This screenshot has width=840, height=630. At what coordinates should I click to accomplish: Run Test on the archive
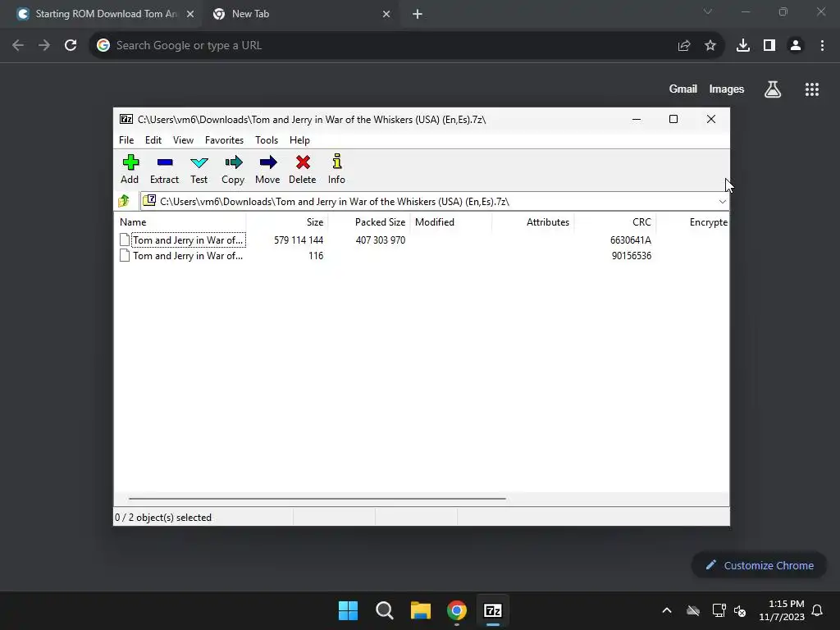[x=199, y=169]
